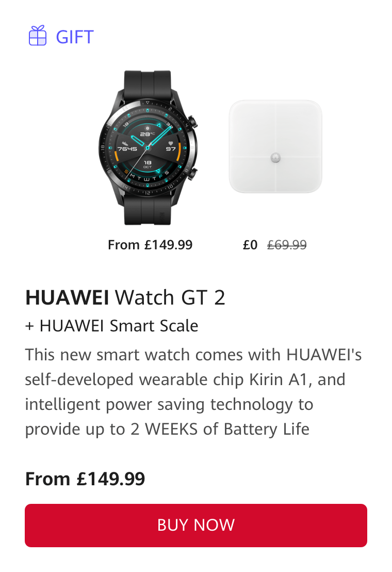392x572 pixels.
Task: Click From £149.99 below the watch image
Action: tap(150, 245)
